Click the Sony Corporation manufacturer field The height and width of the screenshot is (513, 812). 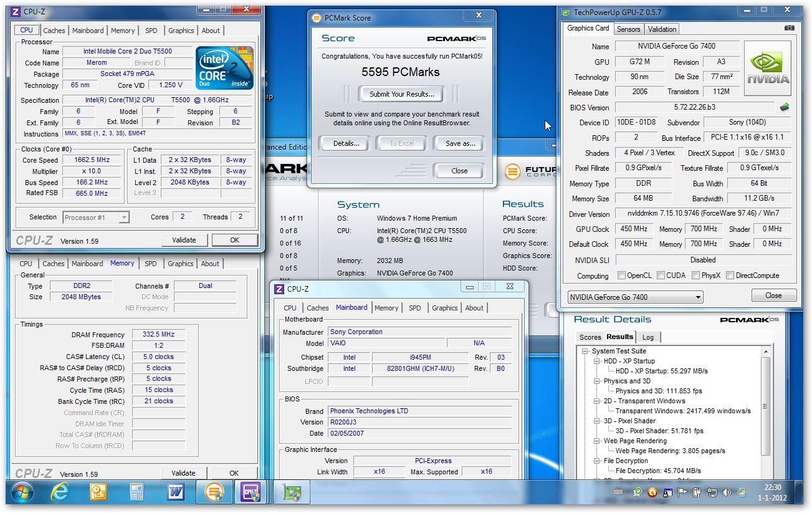coord(420,332)
